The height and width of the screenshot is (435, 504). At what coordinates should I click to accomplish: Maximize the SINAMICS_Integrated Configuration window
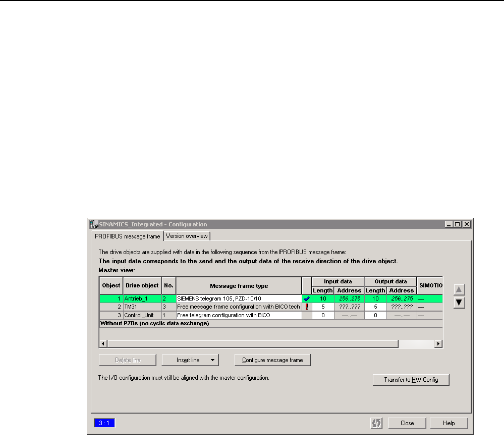pyautogui.click(x=458, y=224)
